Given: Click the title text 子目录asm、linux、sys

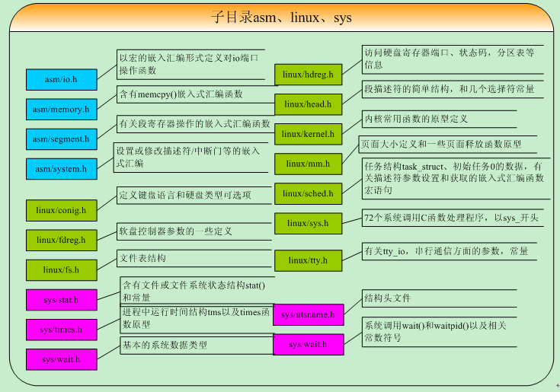Looking at the screenshot, I should coord(281,17).
